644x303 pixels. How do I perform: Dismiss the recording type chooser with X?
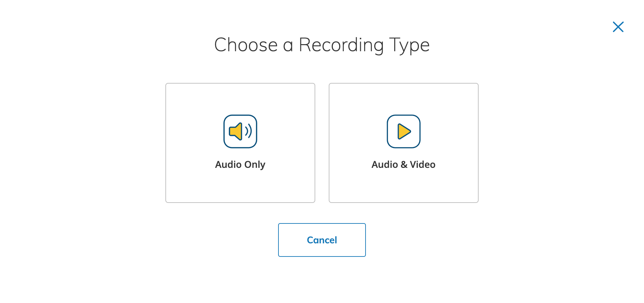[618, 27]
